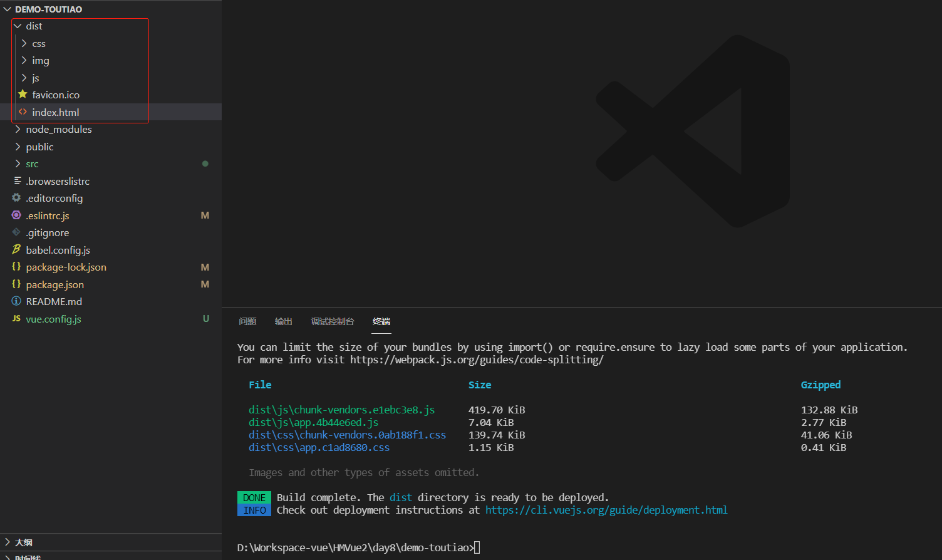The width and height of the screenshot is (942, 560).
Task: Open the .eslintrc.js file name
Action: [x=48, y=216]
